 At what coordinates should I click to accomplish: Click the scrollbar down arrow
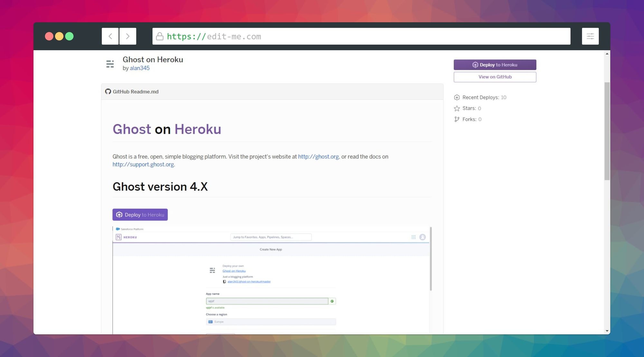(x=607, y=331)
